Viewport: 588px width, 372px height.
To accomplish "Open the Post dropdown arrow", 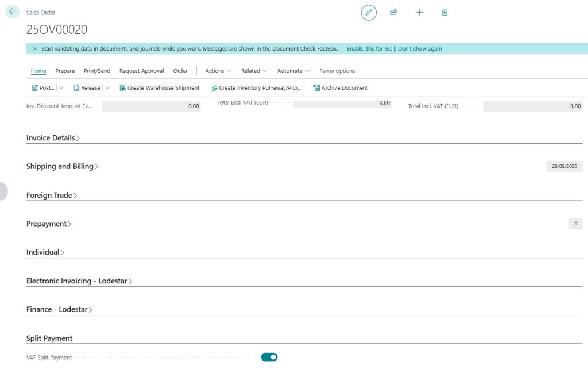I will click(x=61, y=88).
